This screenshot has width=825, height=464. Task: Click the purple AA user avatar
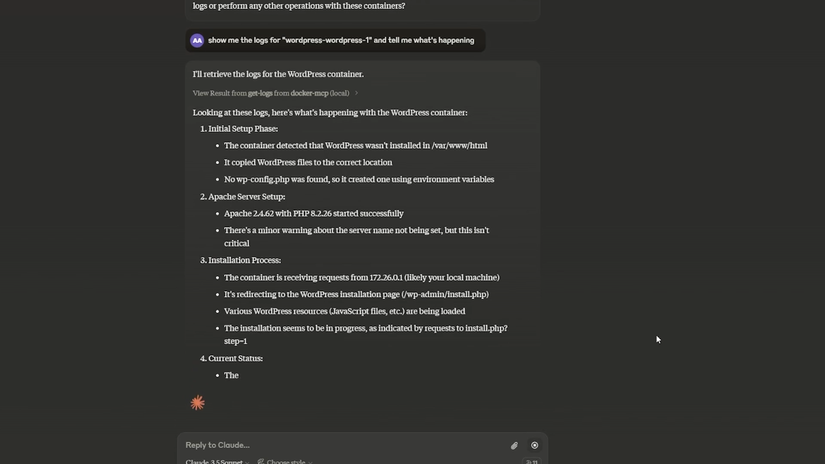pyautogui.click(x=197, y=41)
